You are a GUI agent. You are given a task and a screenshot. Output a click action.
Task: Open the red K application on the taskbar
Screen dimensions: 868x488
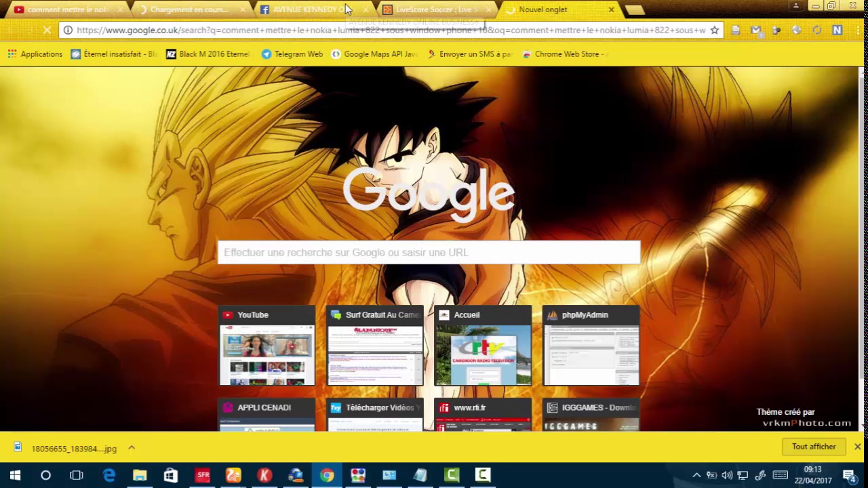(264, 475)
